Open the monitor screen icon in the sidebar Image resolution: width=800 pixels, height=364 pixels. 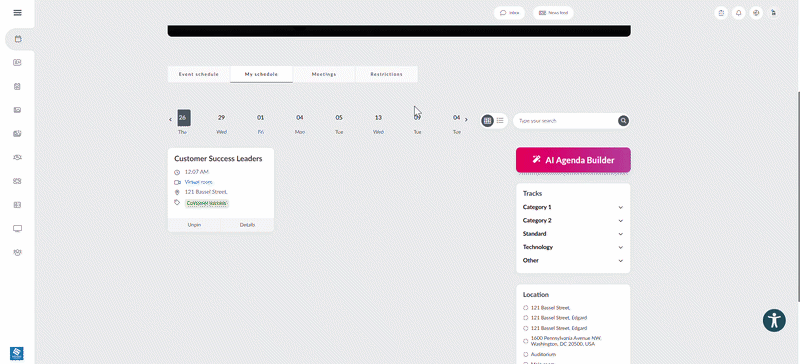pos(17,228)
